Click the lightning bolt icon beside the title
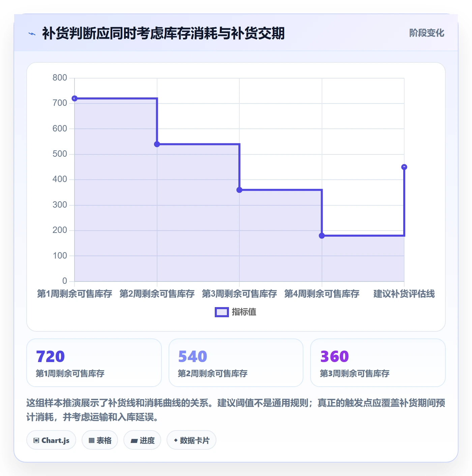 click(x=32, y=34)
